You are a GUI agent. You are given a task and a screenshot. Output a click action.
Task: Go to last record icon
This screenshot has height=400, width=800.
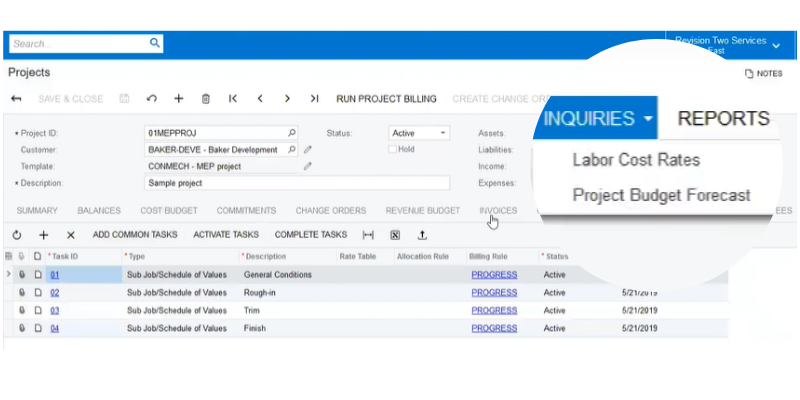[314, 99]
